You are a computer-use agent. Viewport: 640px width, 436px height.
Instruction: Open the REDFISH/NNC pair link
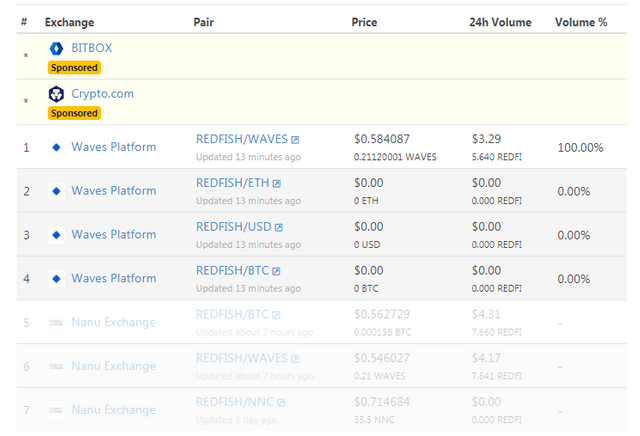point(235,402)
